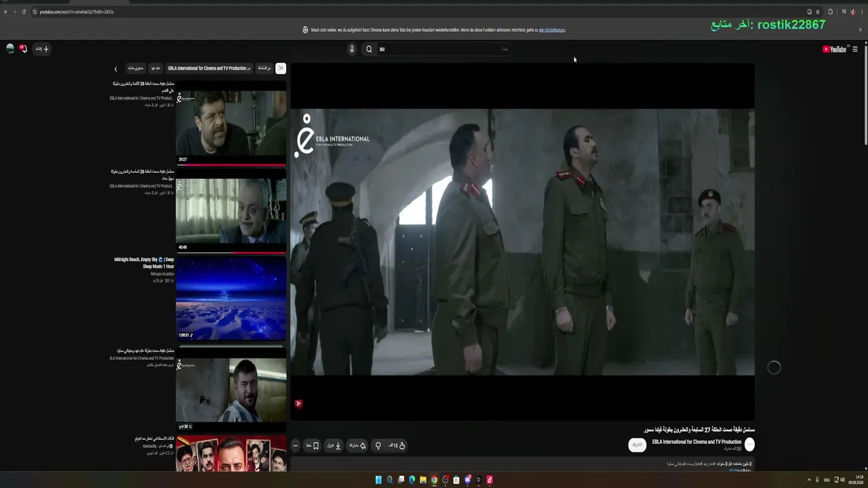Open the account avatar menu

[10, 48]
